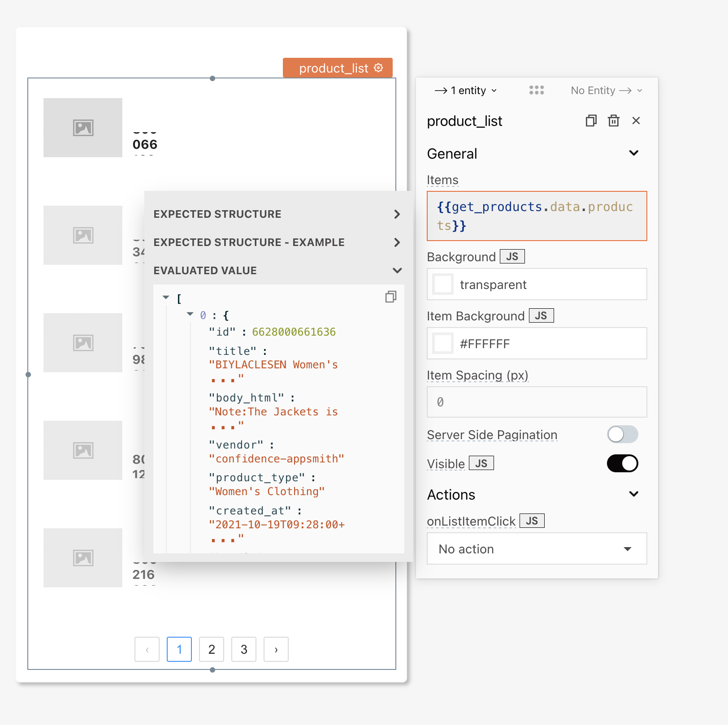The width and height of the screenshot is (728, 725).
Task: Turn off the Visible toggle
Action: [x=622, y=463]
